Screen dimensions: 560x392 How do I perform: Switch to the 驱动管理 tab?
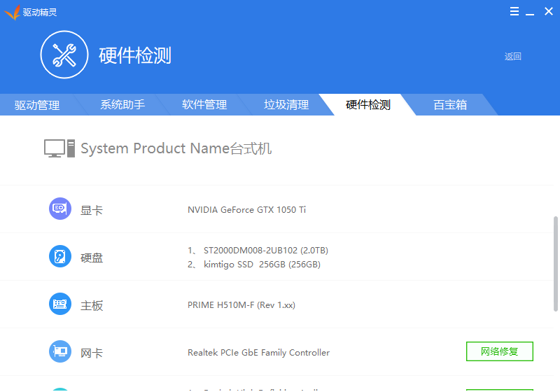37,105
